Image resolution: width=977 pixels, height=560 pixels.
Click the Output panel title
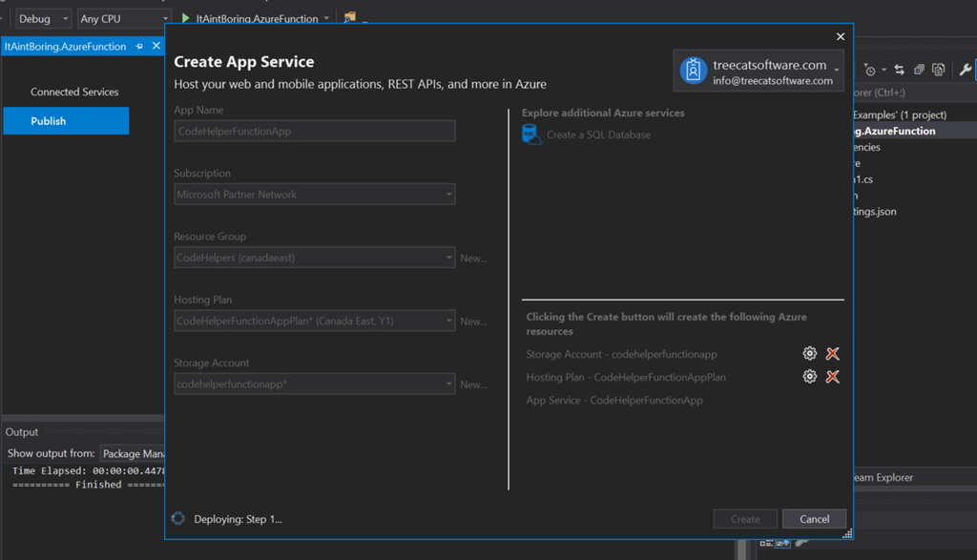pos(22,431)
